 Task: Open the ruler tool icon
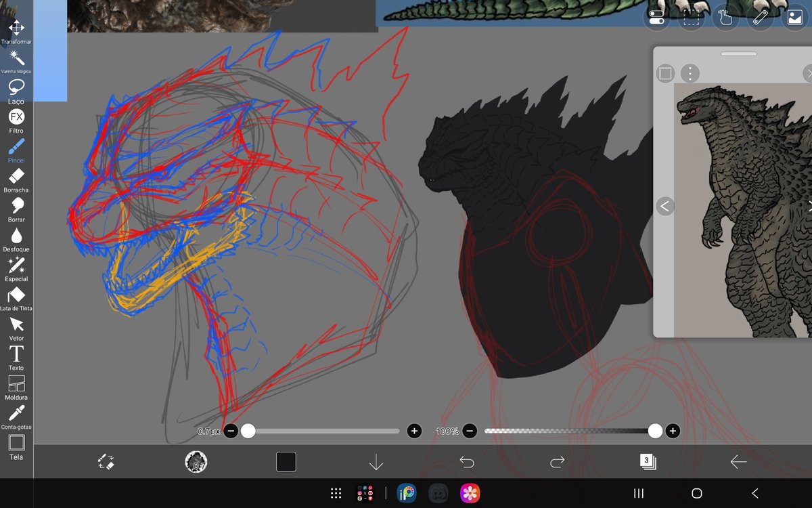point(761,18)
